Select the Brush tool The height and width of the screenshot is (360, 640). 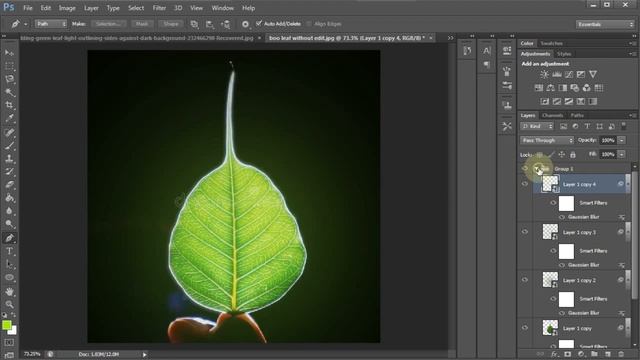[9, 145]
